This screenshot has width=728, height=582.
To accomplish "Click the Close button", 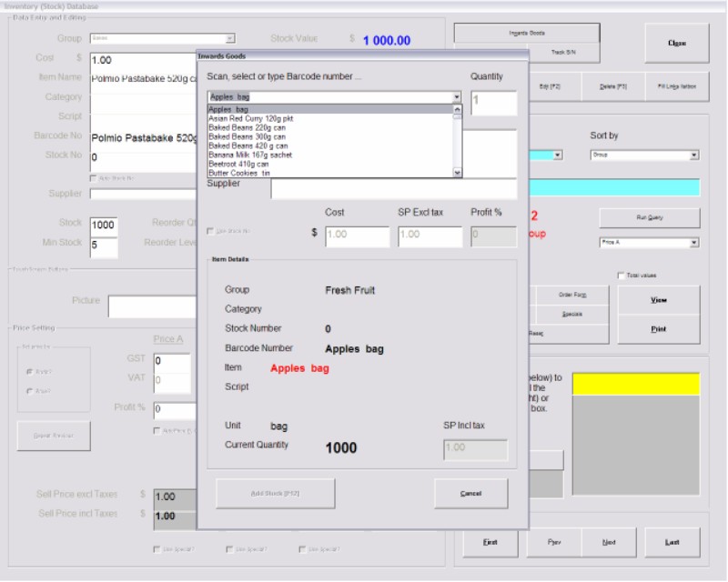I will 676,43.
